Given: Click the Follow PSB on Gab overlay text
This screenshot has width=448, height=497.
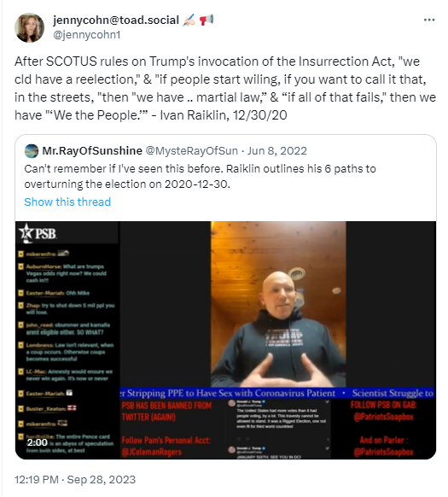Looking at the screenshot, I should (x=384, y=411).
